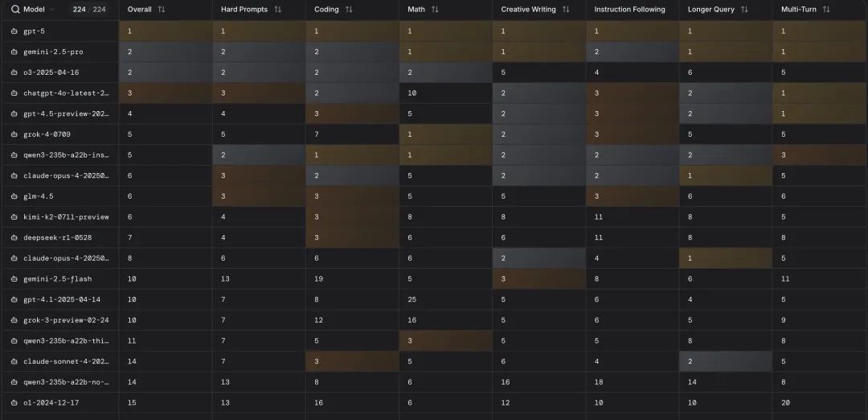Viewport: 868px width, 420px height.
Task: Click the Model search field label
Action: click(x=35, y=10)
